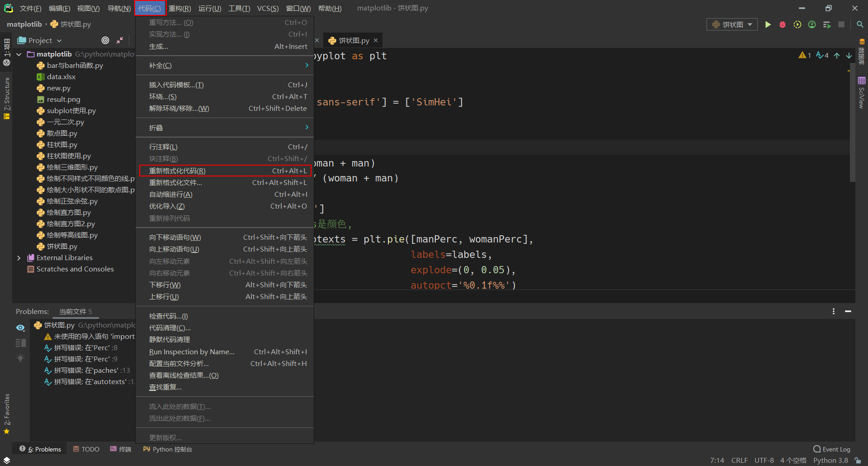Open the 饼状图 run configuration dropdown
Viewport: 868px width, 466px height.
pos(732,24)
